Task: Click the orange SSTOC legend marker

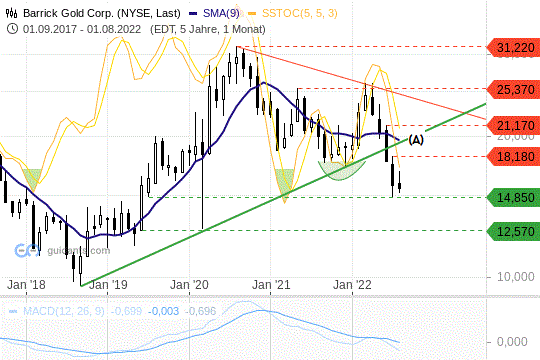Action: pos(252,14)
